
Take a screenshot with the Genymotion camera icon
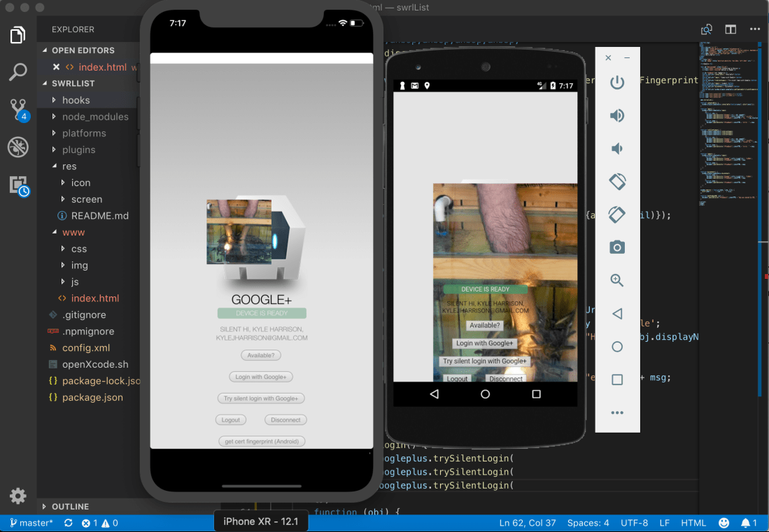[x=616, y=247]
